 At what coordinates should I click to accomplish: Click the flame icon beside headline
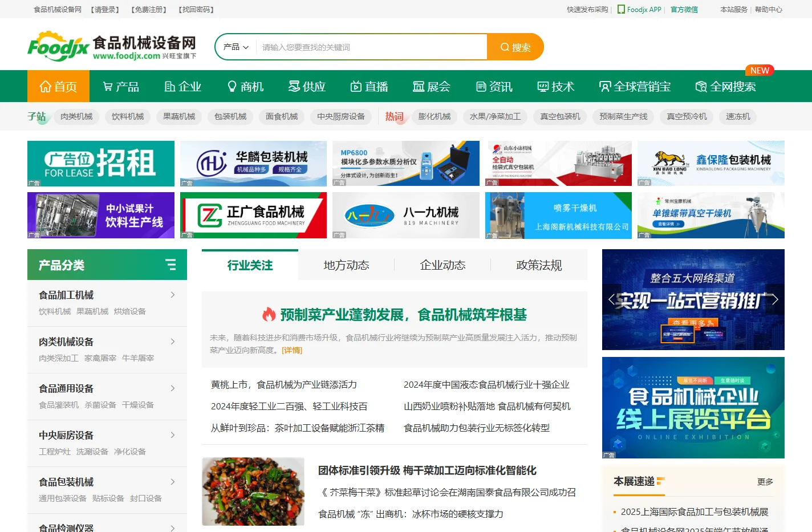[269, 314]
